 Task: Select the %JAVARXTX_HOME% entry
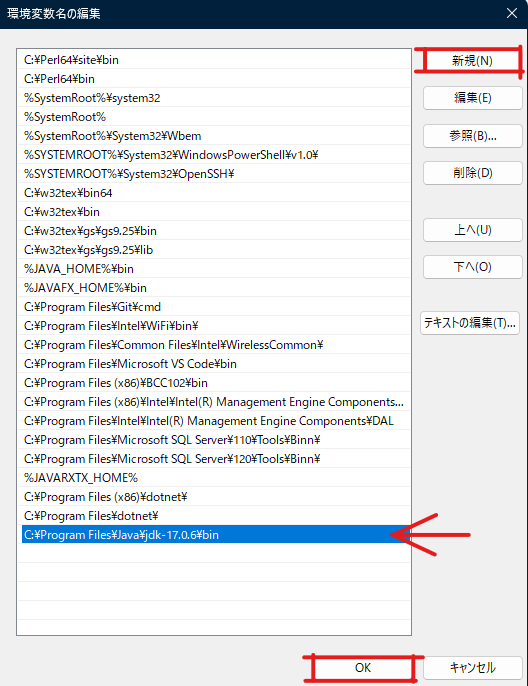pyautogui.click(x=214, y=478)
